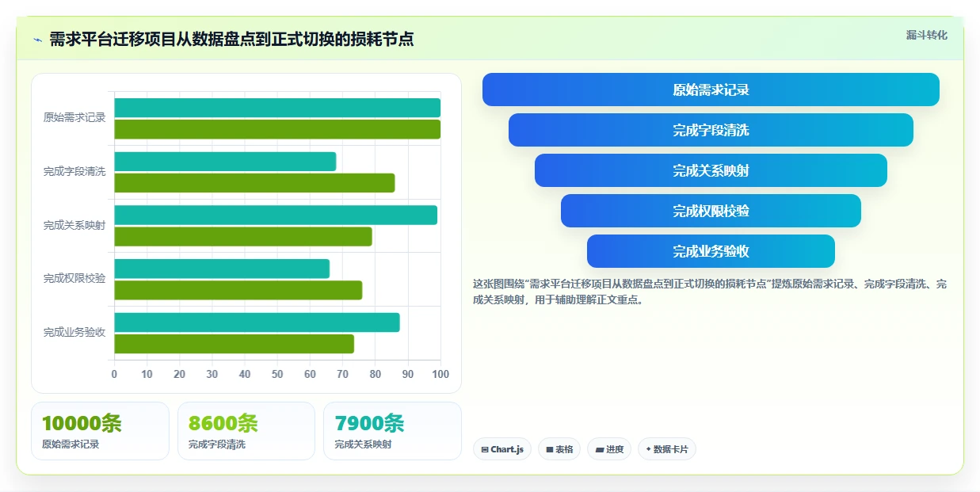Click the 完成字段清洗 chart axis label
This screenshot has width=980, height=492.
[74, 171]
